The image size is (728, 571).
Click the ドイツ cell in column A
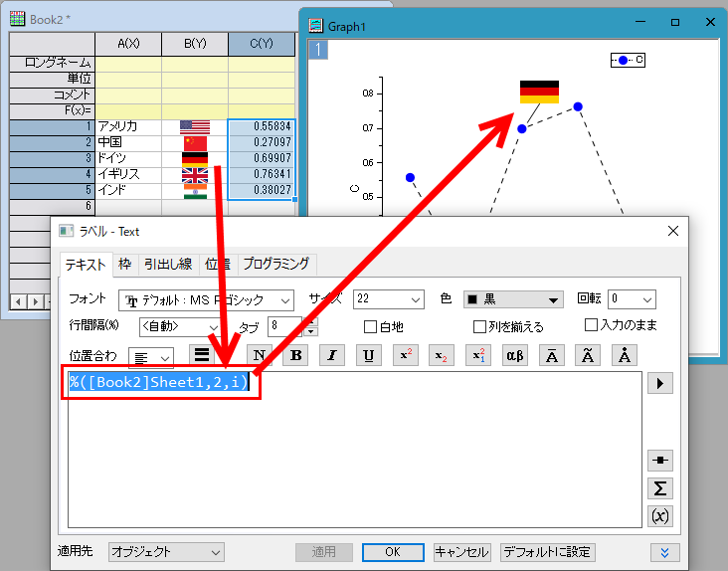pyautogui.click(x=128, y=159)
